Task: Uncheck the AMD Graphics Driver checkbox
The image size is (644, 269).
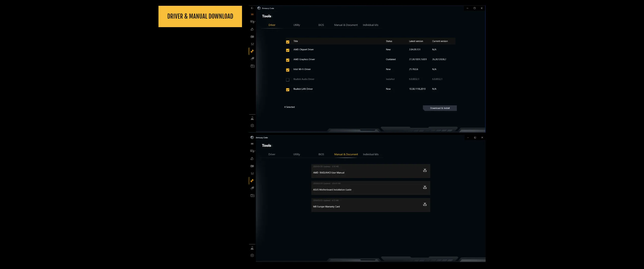Action: pyautogui.click(x=288, y=60)
